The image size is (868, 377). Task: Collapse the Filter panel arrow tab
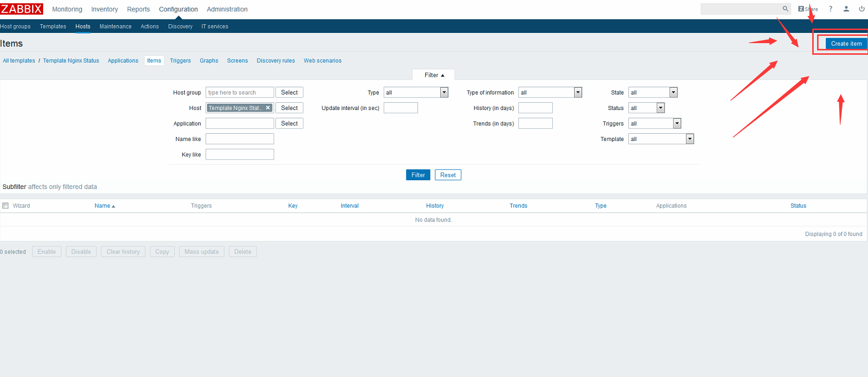click(x=434, y=75)
